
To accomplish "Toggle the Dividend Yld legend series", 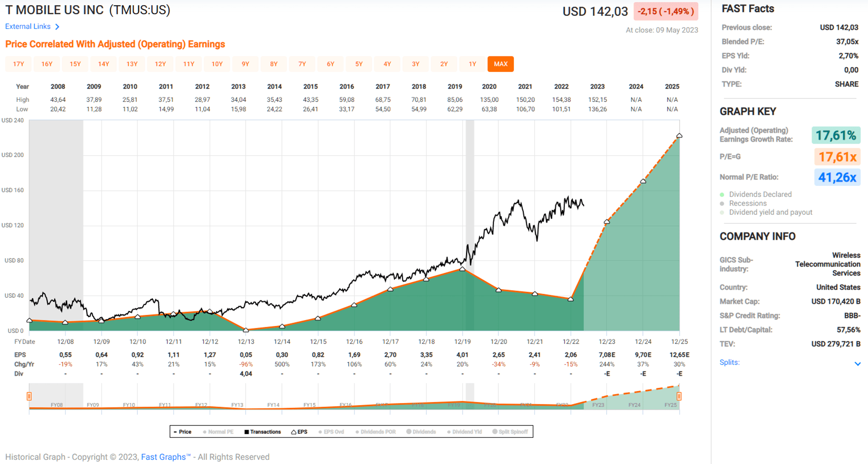I will [464, 432].
